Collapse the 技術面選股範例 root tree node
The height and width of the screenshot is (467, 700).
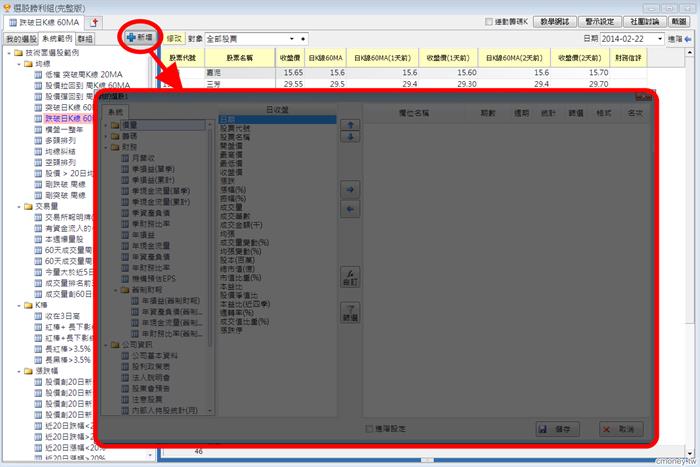click(x=9, y=53)
